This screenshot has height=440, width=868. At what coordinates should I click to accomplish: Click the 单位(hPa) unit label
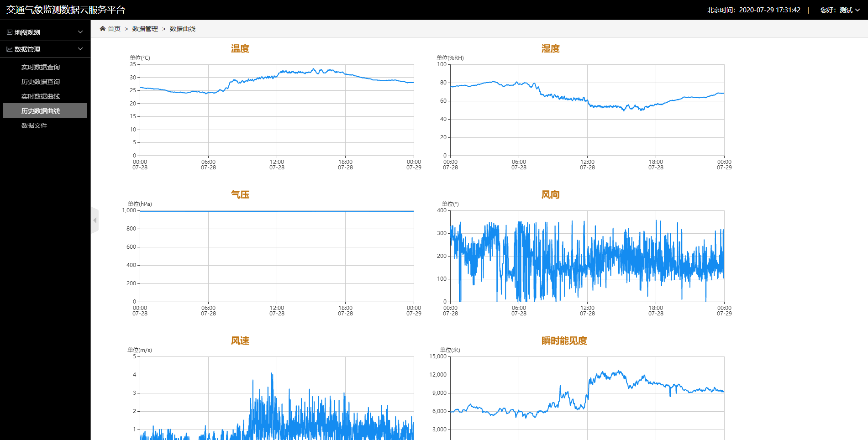[x=140, y=204]
